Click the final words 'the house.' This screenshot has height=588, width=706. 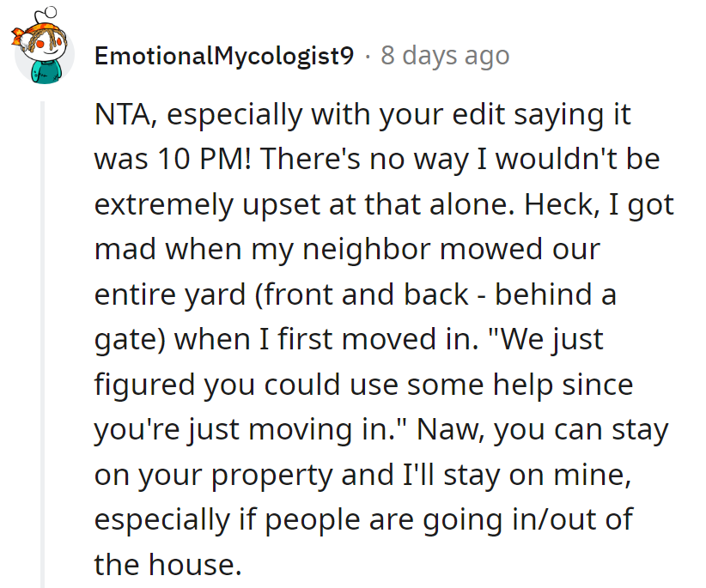tap(163, 563)
